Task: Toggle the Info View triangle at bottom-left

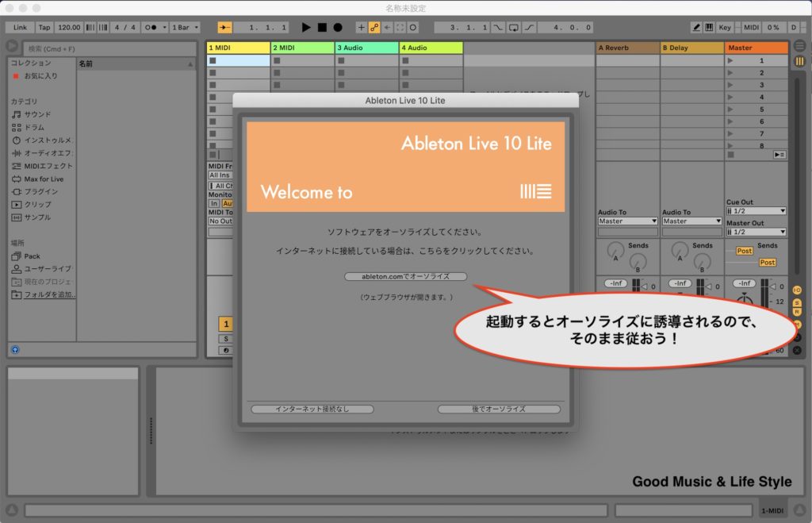Action: click(x=11, y=510)
